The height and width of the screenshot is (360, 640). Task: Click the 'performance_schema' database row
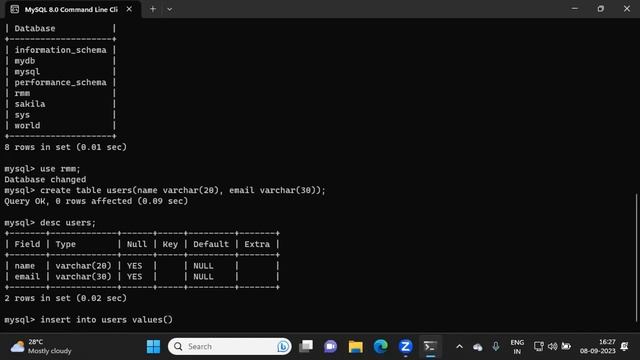60,82
